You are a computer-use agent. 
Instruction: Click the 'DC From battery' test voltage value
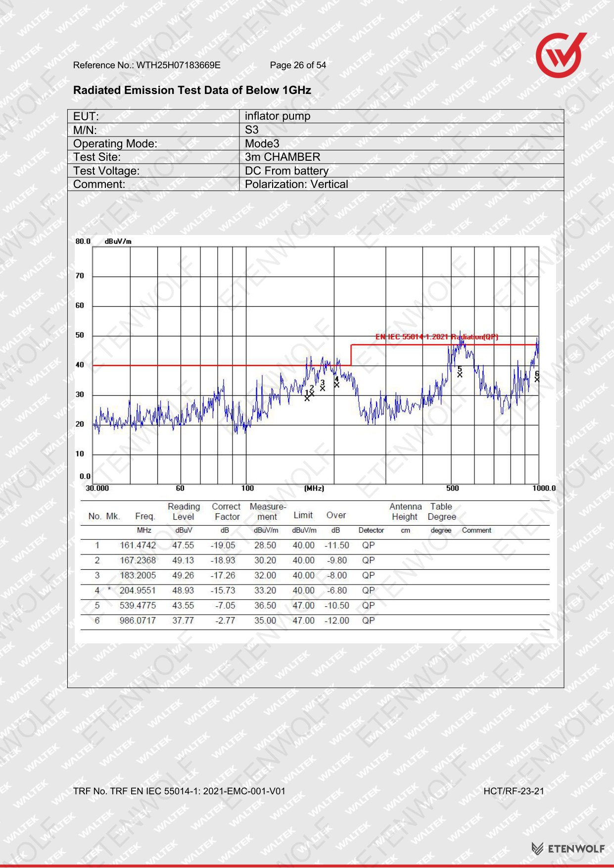[x=286, y=171]
